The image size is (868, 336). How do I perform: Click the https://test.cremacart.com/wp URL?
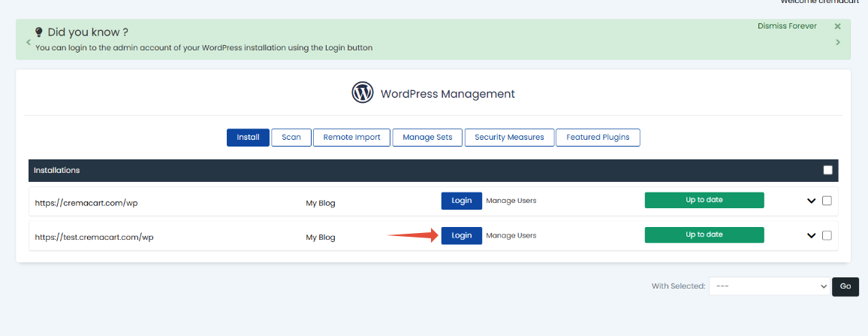pyautogui.click(x=94, y=238)
